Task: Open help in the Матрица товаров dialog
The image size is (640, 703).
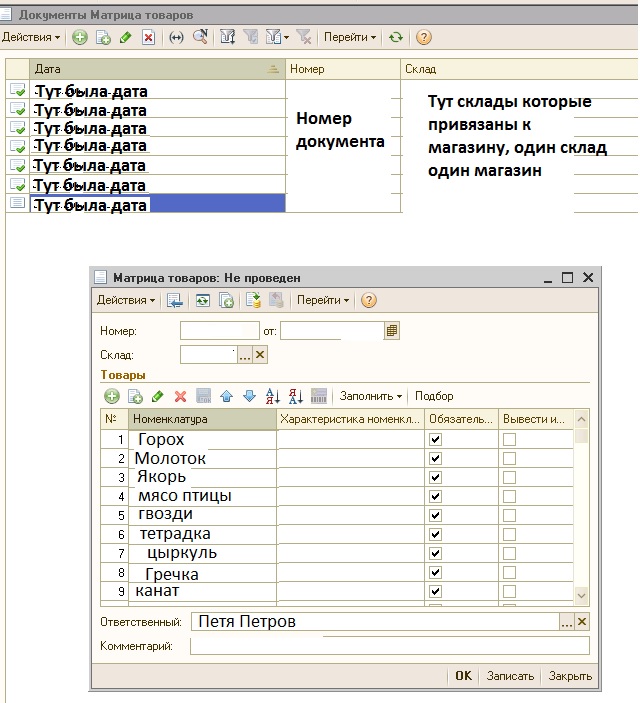Action: click(369, 300)
